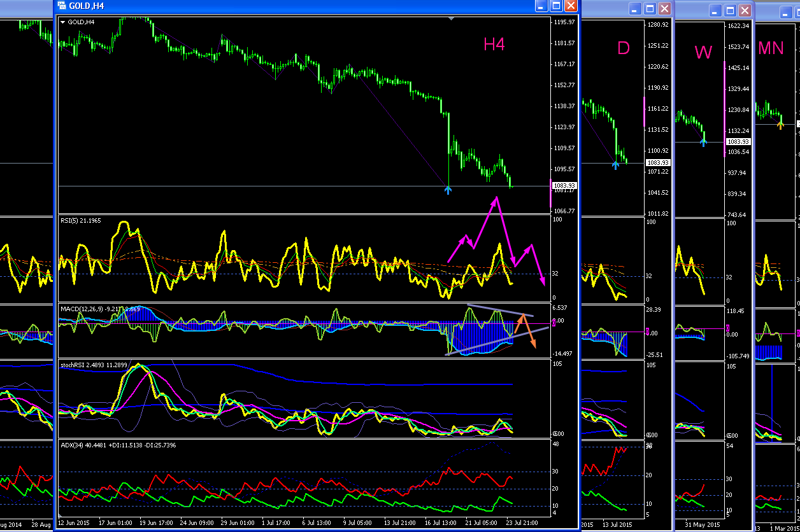800x532 pixels.
Task: Click the 1066.77 price scale value
Action: (x=565, y=211)
